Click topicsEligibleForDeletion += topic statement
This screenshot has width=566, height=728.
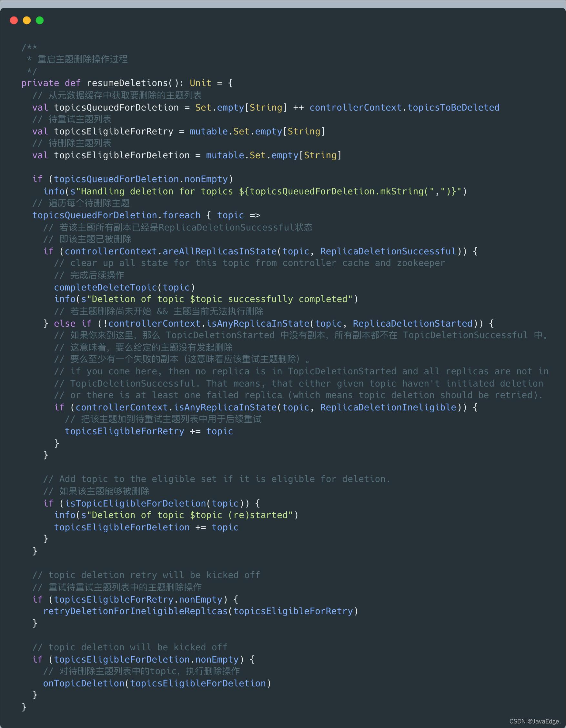click(146, 527)
